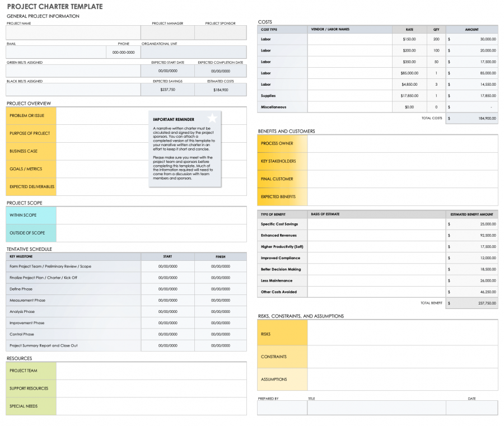The image size is (504, 426).
Task: Select the Problem or Issue row header
Action: [31, 115]
